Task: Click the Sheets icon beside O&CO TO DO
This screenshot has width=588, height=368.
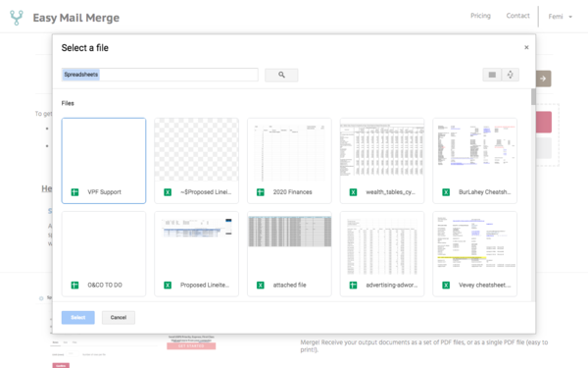Action: pyautogui.click(x=75, y=286)
